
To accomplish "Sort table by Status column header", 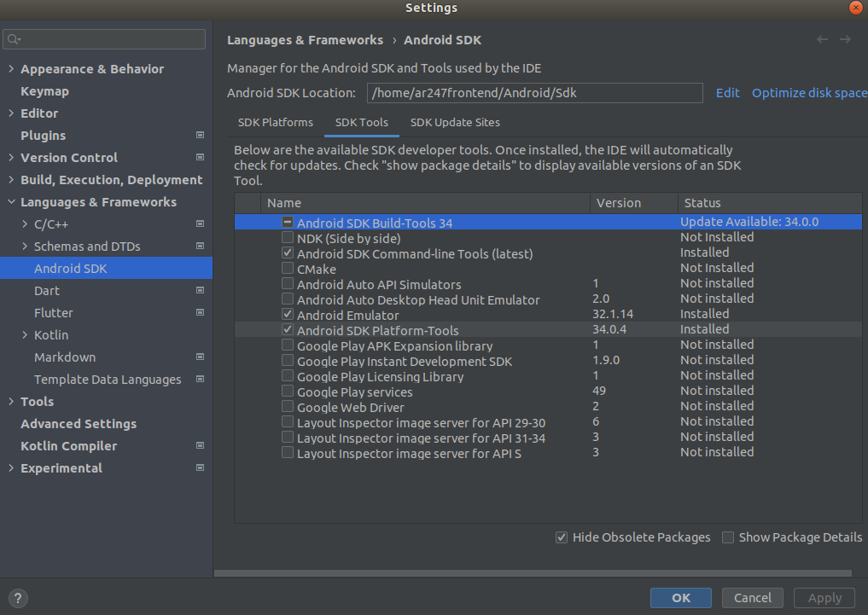I will (770, 203).
